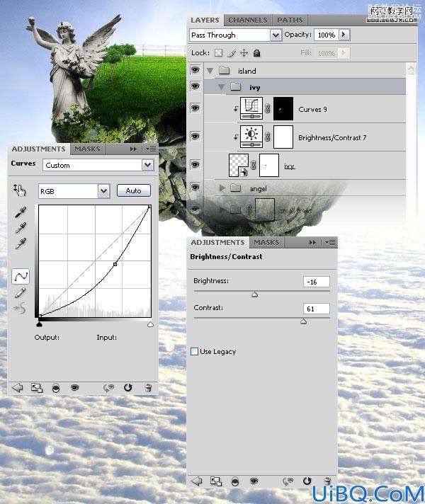This screenshot has height=504, width=425.
Task: Open Masks tab in Brightness/Contrast panel
Action: coord(266,242)
